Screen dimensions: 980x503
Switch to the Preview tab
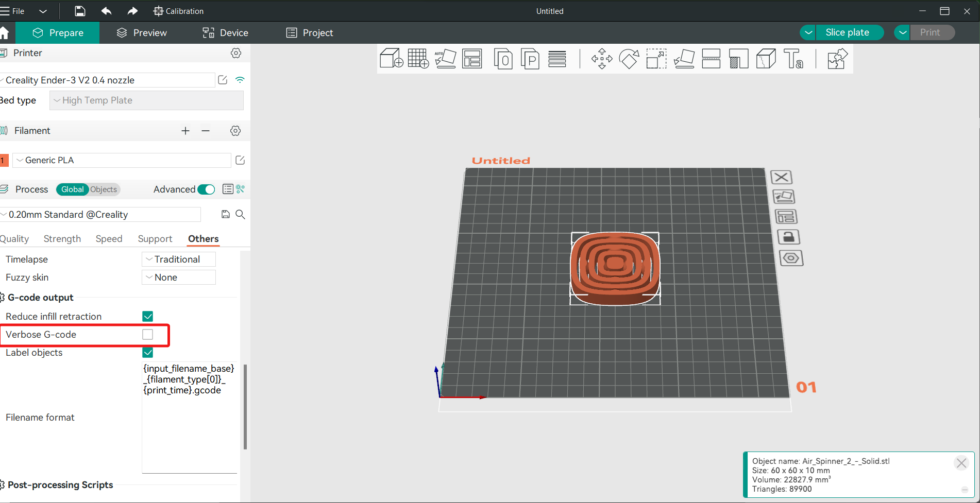[142, 33]
